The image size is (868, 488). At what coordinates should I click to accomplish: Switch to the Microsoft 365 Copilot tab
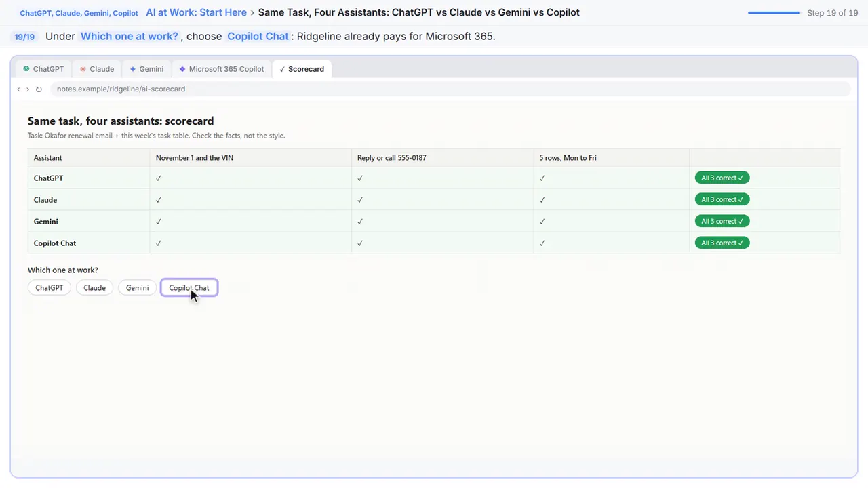point(221,69)
